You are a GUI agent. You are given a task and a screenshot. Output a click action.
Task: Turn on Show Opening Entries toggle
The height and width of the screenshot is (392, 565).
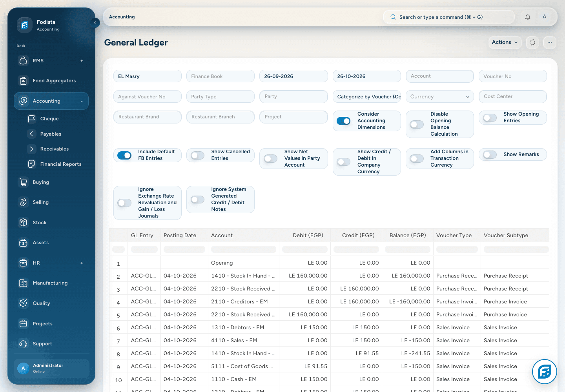tap(490, 118)
